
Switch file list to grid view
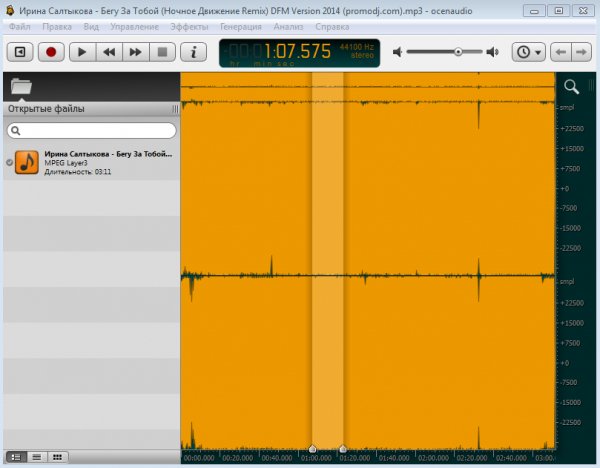[x=57, y=457]
